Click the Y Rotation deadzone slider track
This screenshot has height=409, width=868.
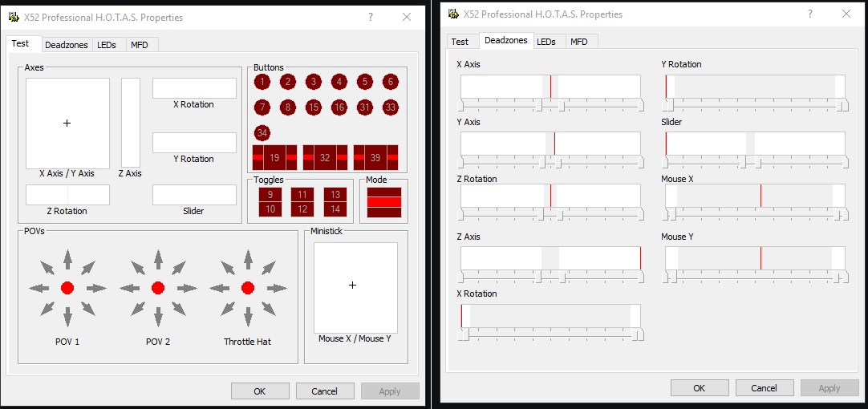coord(756,104)
